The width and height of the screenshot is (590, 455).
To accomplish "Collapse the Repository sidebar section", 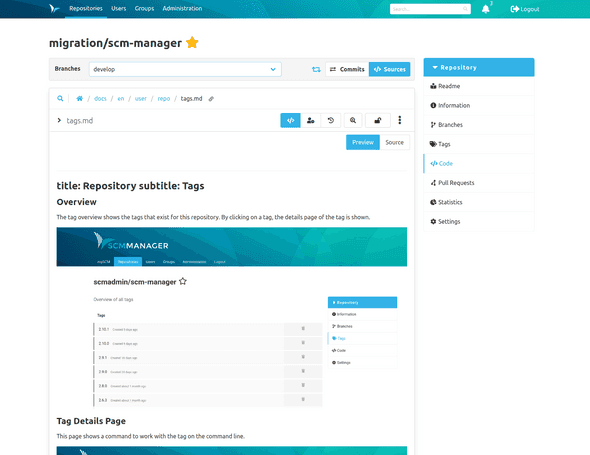I will [479, 67].
